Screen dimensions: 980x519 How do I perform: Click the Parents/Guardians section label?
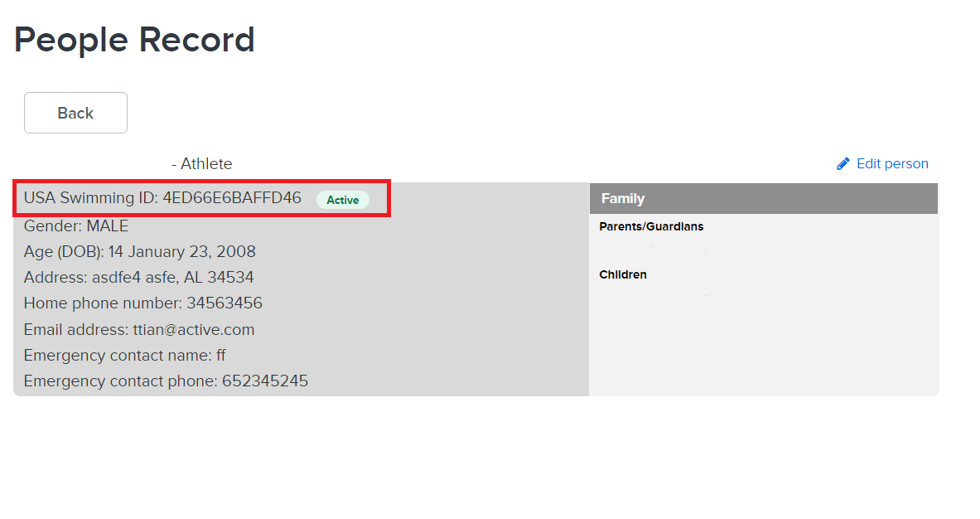651,226
